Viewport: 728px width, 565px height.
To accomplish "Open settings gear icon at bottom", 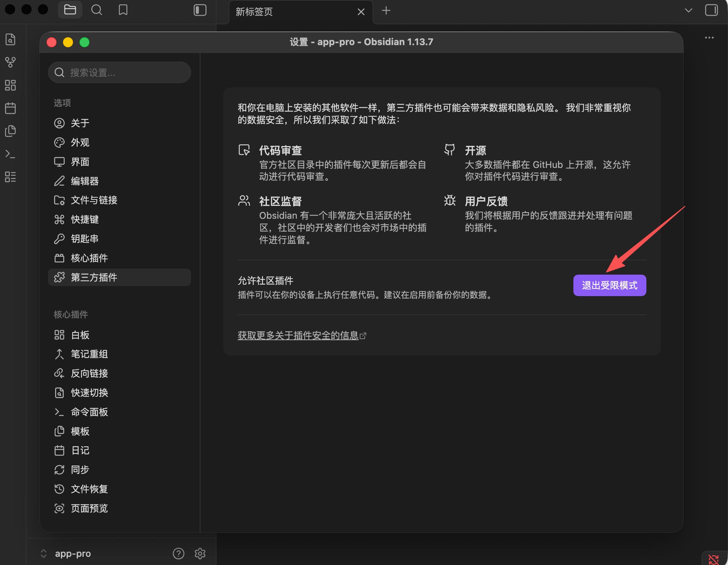I will point(200,553).
